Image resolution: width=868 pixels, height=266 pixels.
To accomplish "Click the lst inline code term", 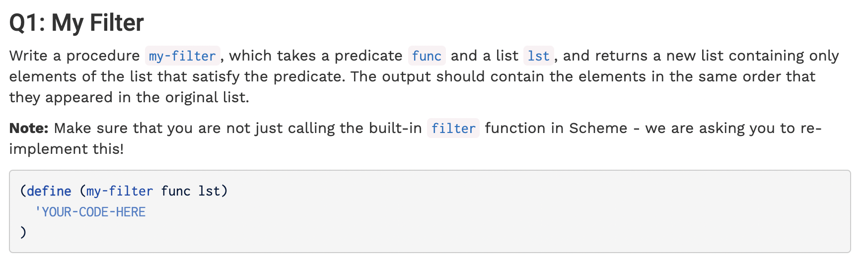I will [x=538, y=56].
